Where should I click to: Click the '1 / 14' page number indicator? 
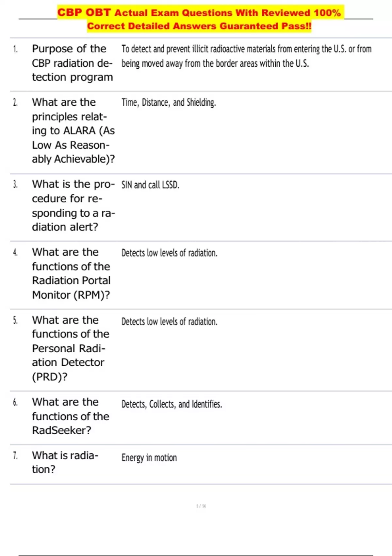point(201,506)
